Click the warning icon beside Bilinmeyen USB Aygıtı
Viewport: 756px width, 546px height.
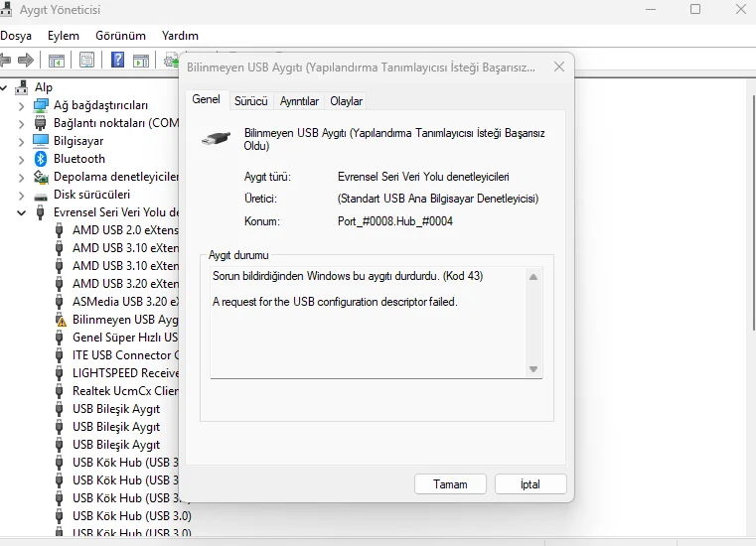click(60, 320)
